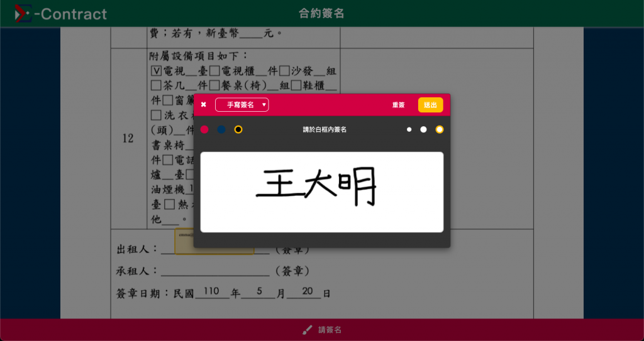Select the black pen color
This screenshot has width=644, height=341.
pos(238,129)
